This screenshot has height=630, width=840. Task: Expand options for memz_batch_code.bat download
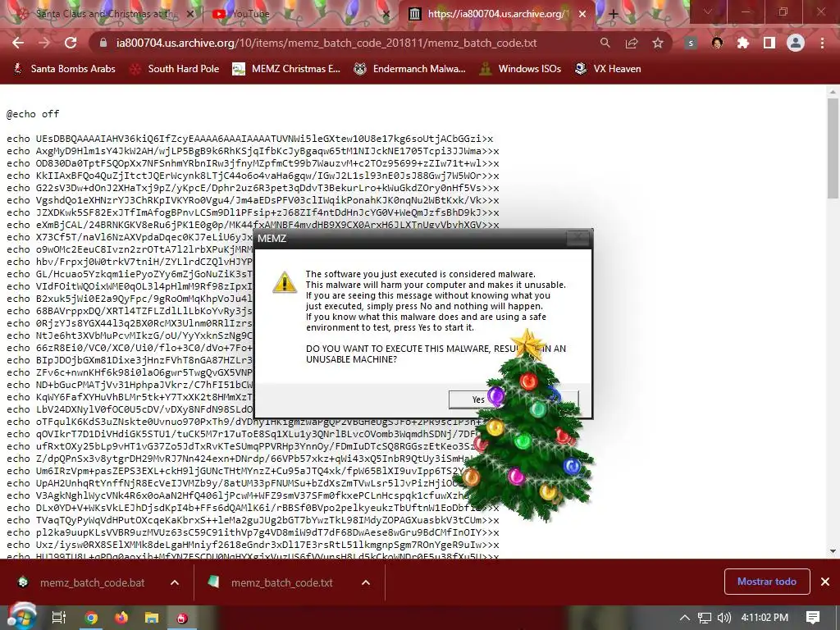tap(175, 582)
